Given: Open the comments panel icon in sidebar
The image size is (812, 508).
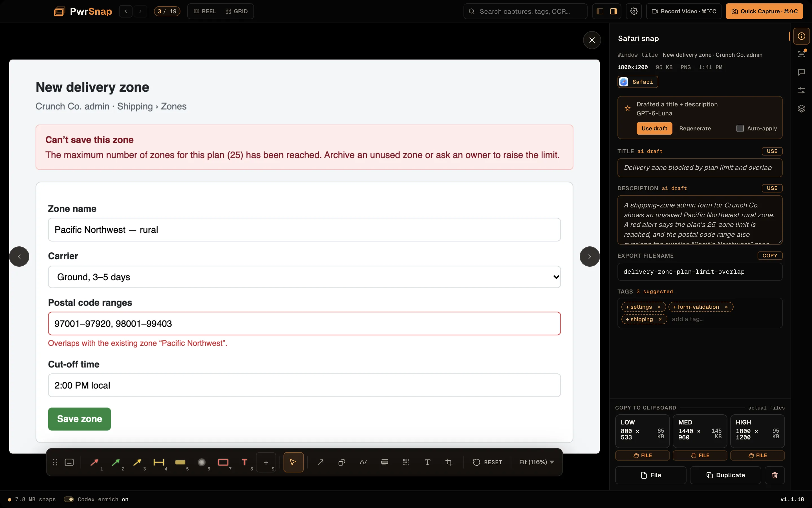Looking at the screenshot, I should [x=801, y=72].
